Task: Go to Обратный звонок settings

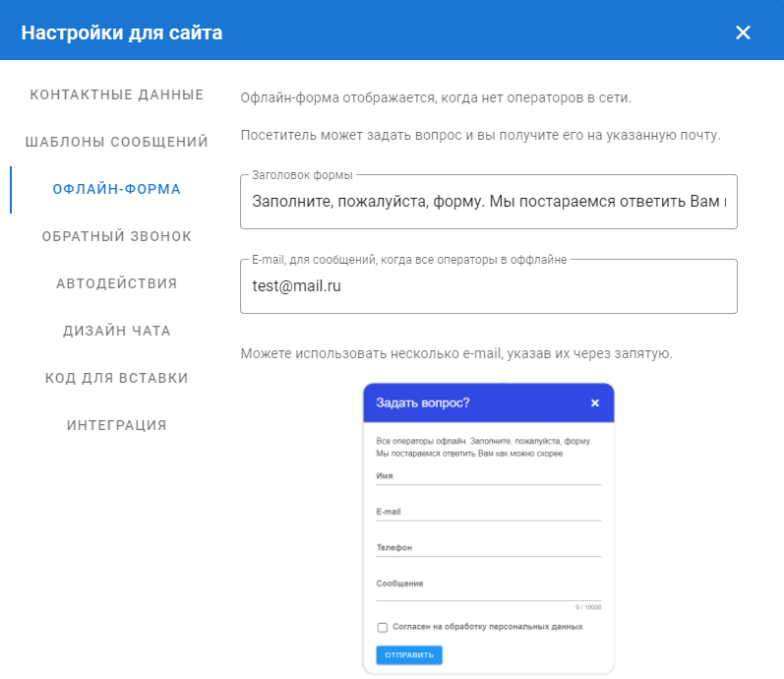Action: (x=117, y=236)
